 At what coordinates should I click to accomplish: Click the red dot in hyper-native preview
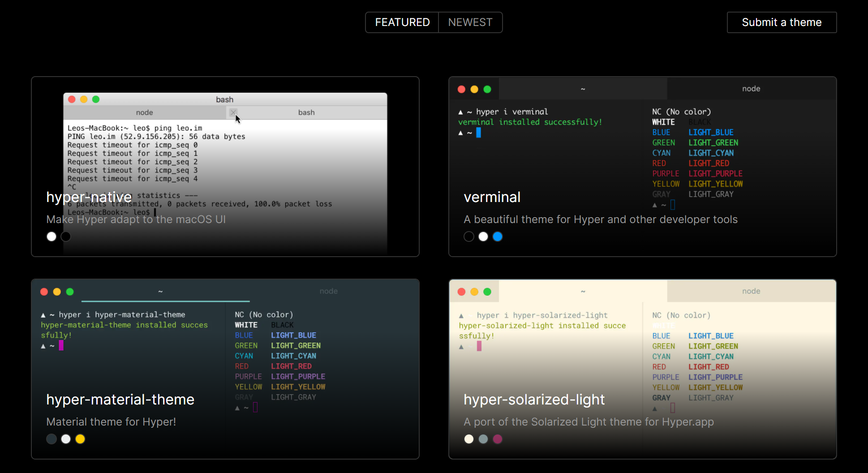(72, 99)
